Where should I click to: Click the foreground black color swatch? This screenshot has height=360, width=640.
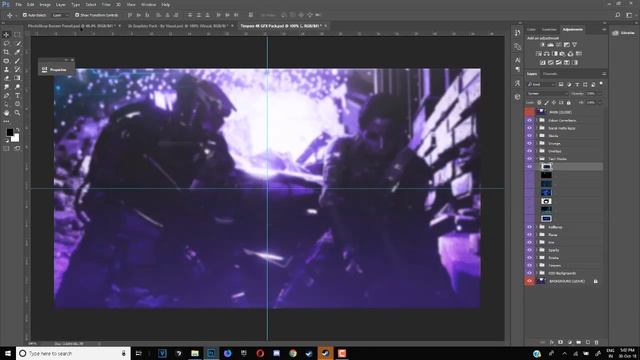pyautogui.click(x=9, y=132)
